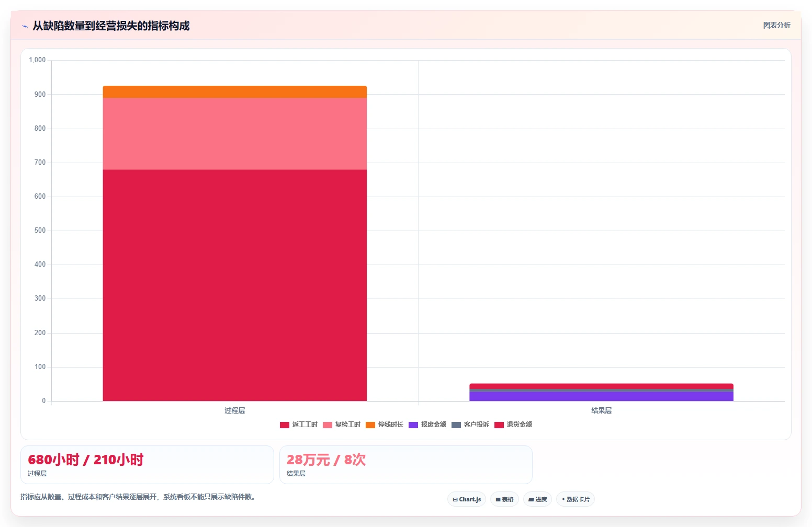Screen dimensions: 812x527
Task: Hide the 停线时长 series via legend
Action: click(385, 425)
